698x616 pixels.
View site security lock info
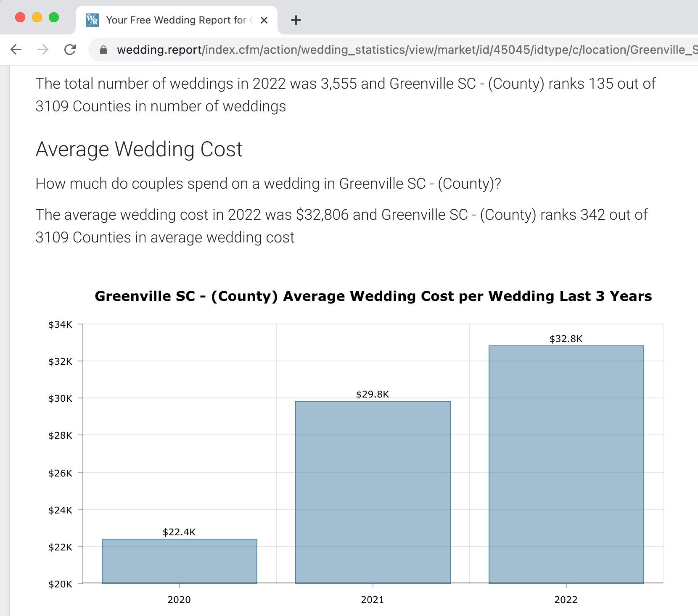(x=103, y=50)
